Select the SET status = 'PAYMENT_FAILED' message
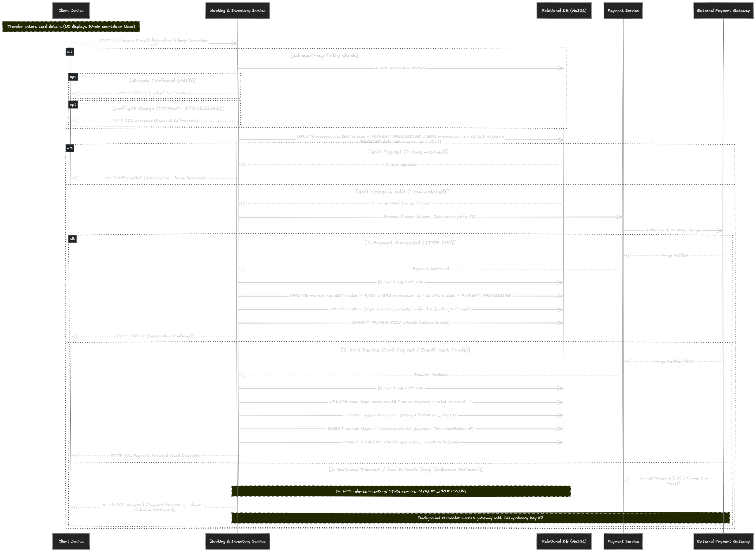Screen dimensions: 756x552 click(400, 415)
